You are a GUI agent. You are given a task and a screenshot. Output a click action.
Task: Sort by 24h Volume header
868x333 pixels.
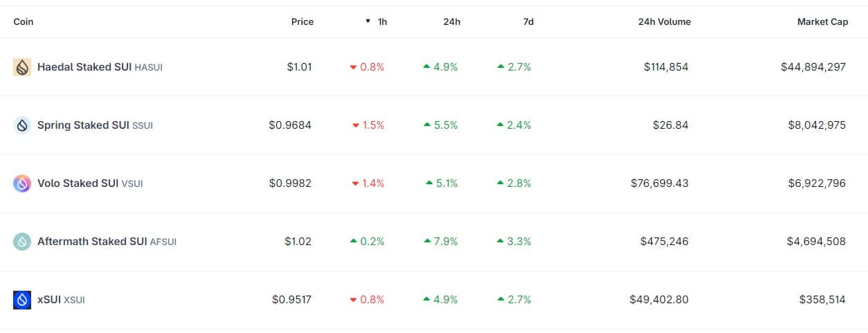(664, 21)
